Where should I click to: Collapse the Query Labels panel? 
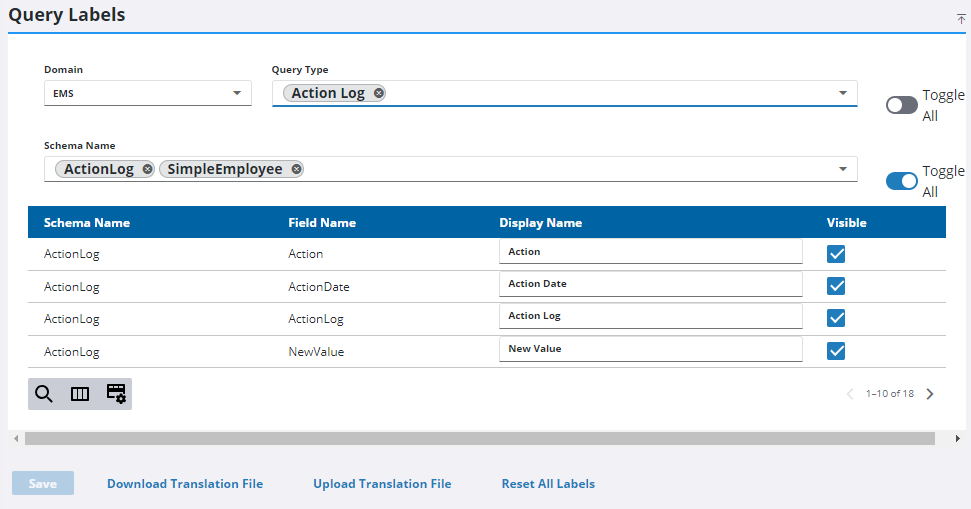pyautogui.click(x=961, y=18)
